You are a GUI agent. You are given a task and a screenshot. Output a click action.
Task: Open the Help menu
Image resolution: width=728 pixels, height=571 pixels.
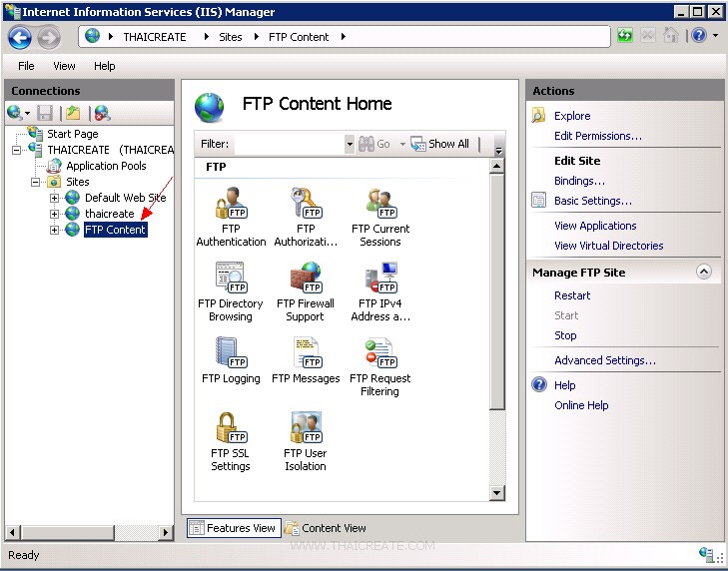[105, 66]
